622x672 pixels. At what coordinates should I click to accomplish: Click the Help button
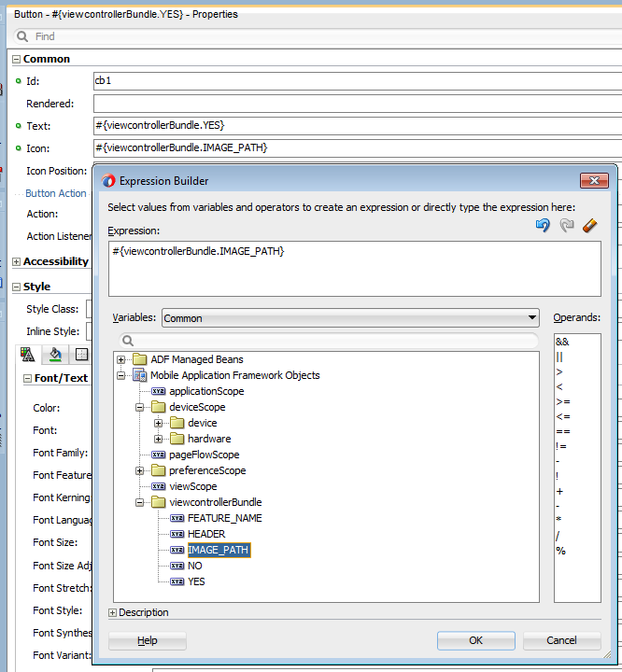[x=148, y=640]
